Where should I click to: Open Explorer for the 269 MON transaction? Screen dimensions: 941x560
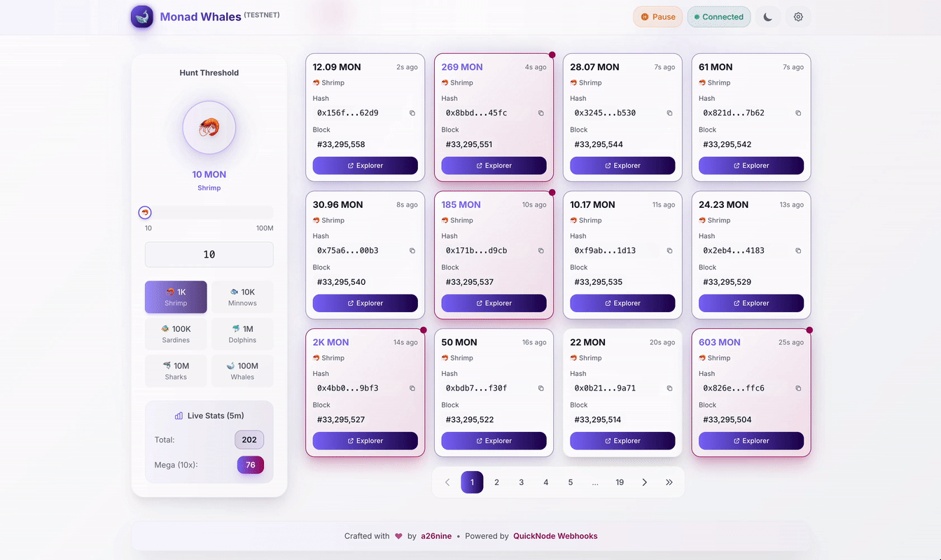pos(494,166)
